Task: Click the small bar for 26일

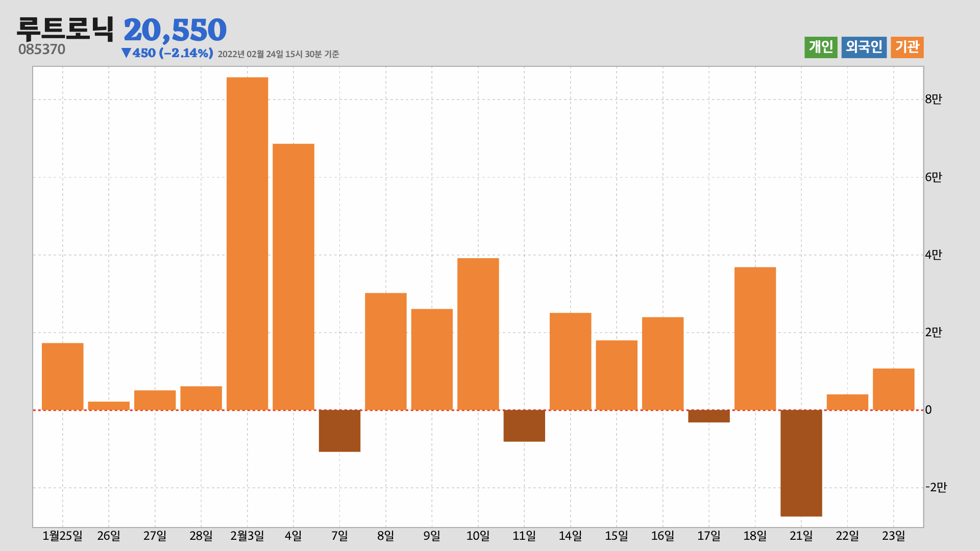Action: pyautogui.click(x=109, y=406)
